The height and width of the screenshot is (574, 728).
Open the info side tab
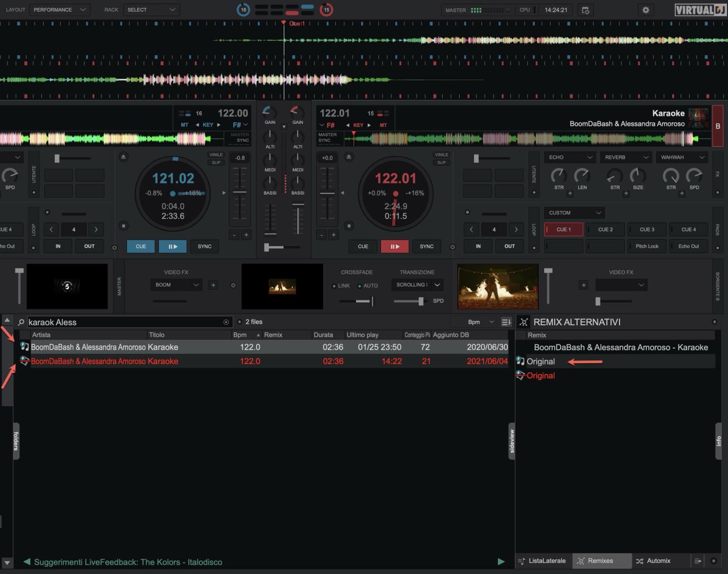click(x=718, y=441)
